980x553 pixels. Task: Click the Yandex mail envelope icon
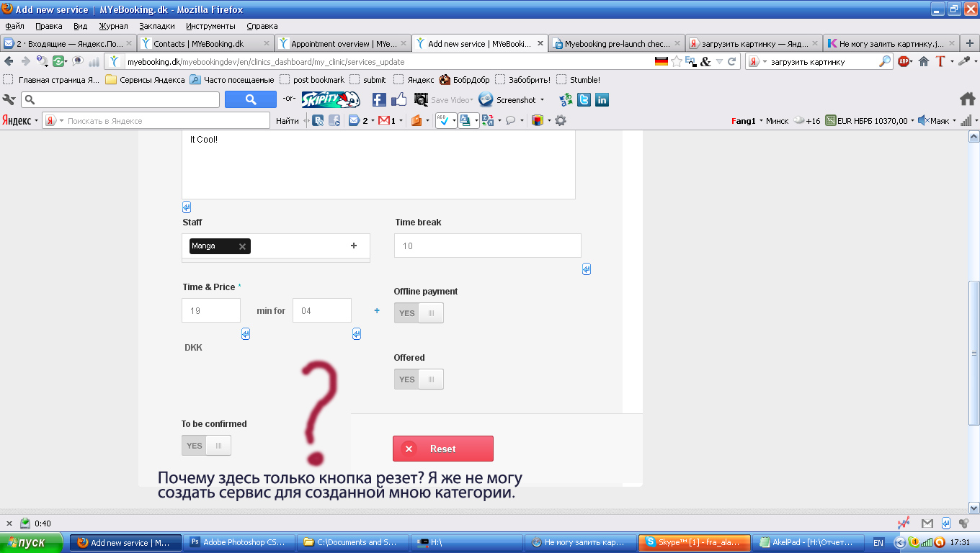point(354,120)
